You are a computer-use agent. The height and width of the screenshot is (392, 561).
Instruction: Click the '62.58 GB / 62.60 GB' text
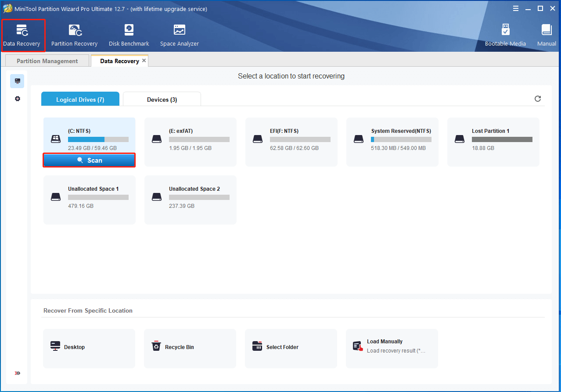pos(294,148)
